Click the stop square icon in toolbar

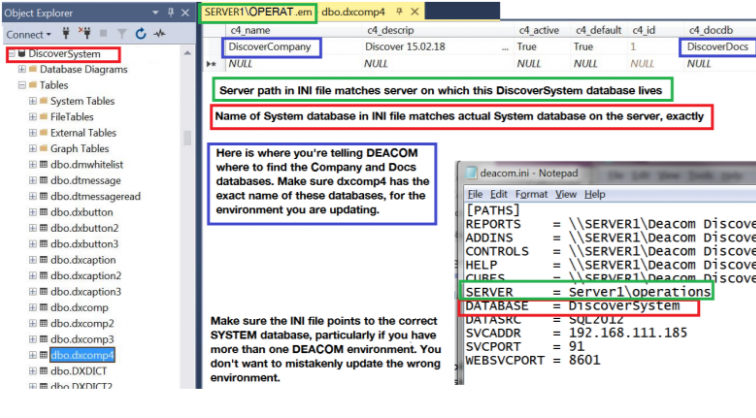tap(103, 33)
